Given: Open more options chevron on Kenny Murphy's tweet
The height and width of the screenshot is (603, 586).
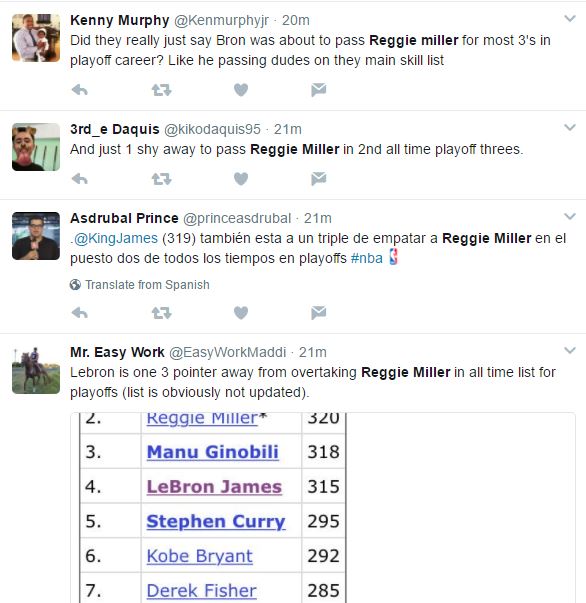Looking at the screenshot, I should 569,18.
